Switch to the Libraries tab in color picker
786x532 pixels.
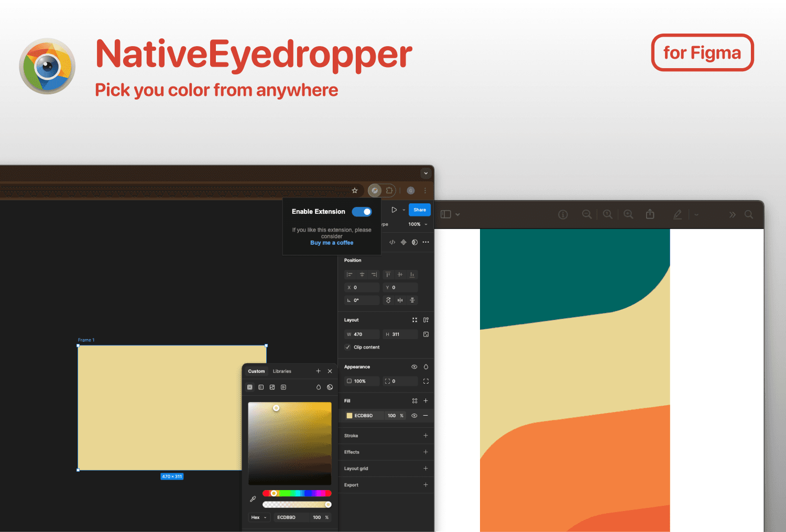tap(282, 371)
